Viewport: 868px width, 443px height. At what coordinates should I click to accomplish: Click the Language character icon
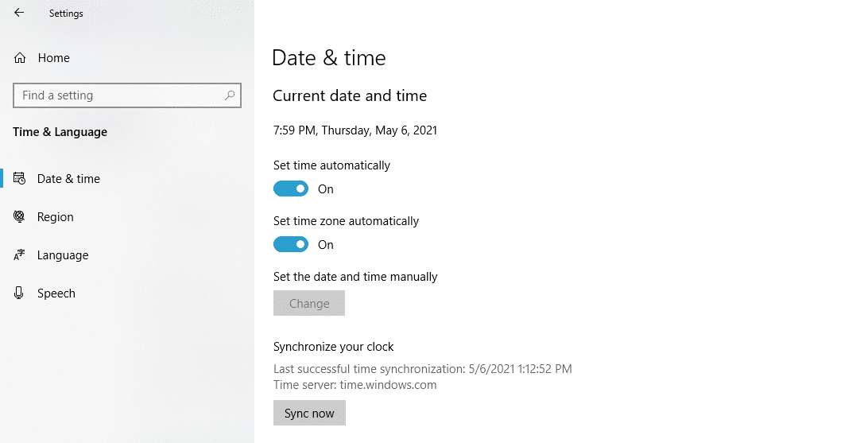(x=20, y=255)
